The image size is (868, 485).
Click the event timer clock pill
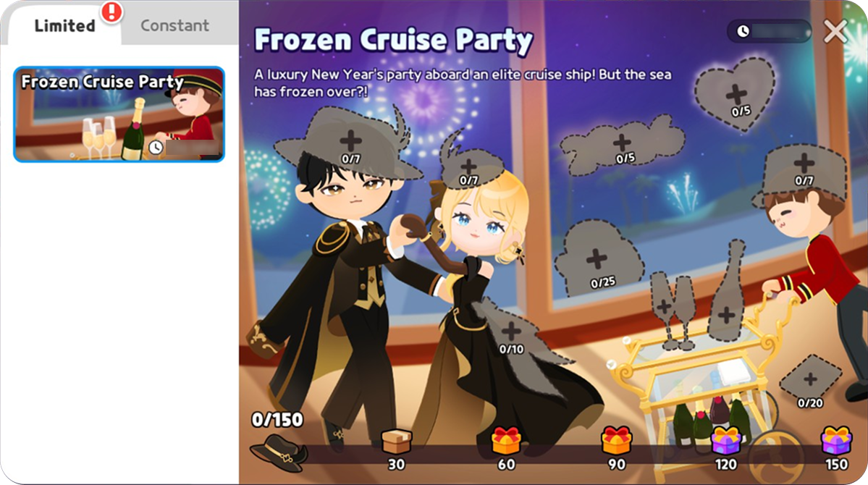769,32
